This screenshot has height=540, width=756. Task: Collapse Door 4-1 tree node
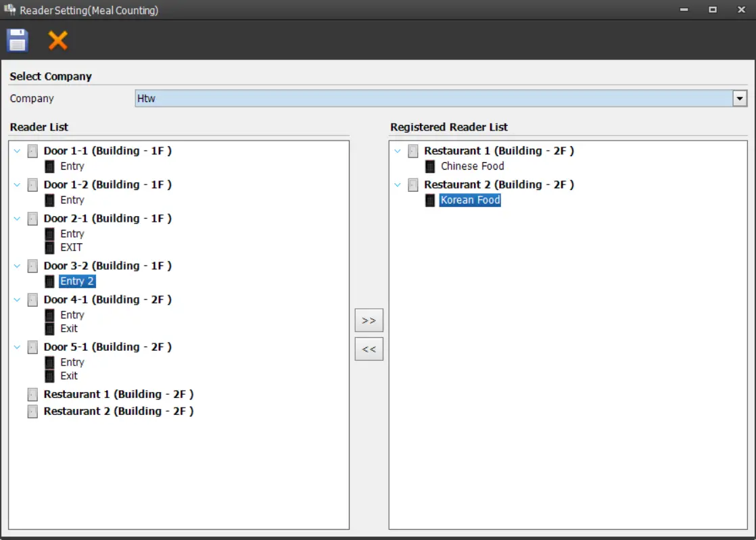[x=18, y=299]
